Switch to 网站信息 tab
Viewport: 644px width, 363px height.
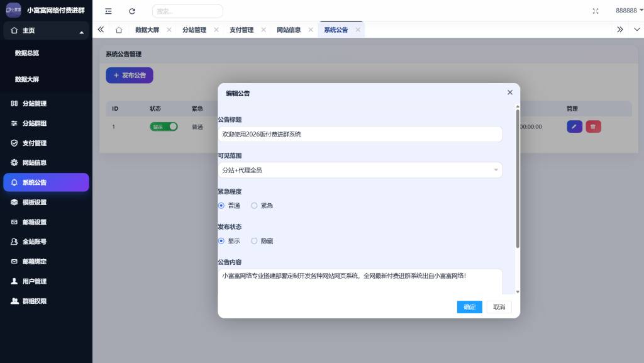289,30
